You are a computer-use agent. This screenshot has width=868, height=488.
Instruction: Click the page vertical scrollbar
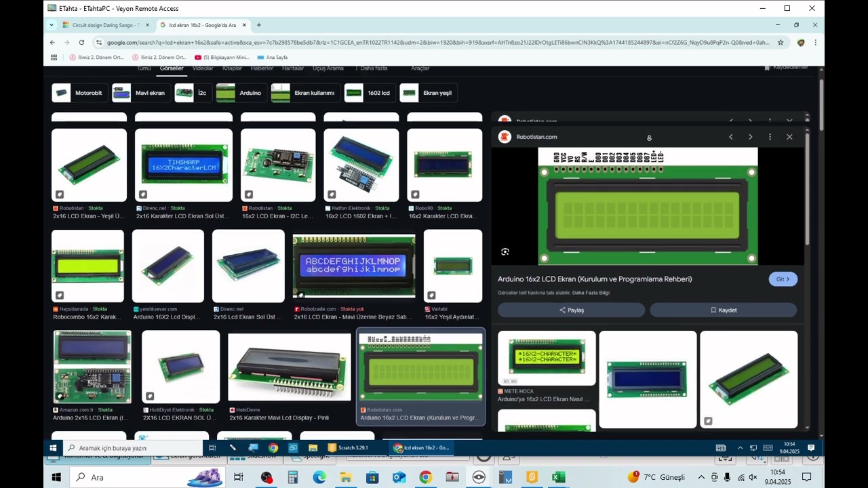coord(821,105)
